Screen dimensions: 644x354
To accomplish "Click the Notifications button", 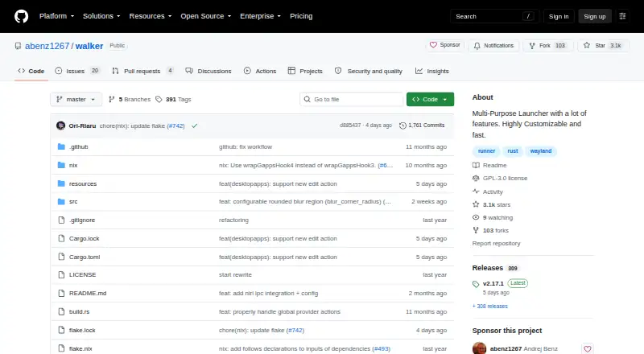I will [493, 46].
